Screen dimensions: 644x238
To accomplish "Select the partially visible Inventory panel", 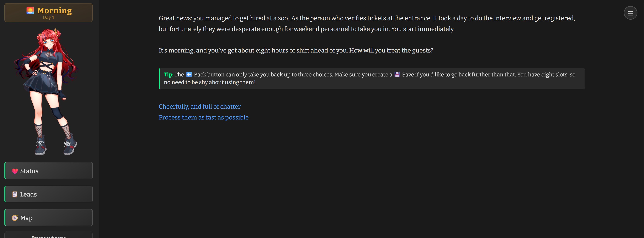I will pos(48,235).
